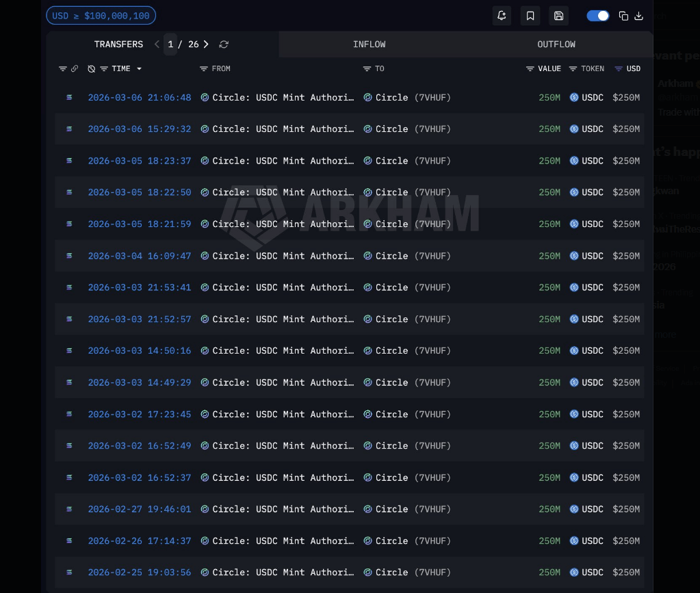This screenshot has width=700, height=593.
Task: Expand the TIME sort dropdown arrow
Action: 140,69
